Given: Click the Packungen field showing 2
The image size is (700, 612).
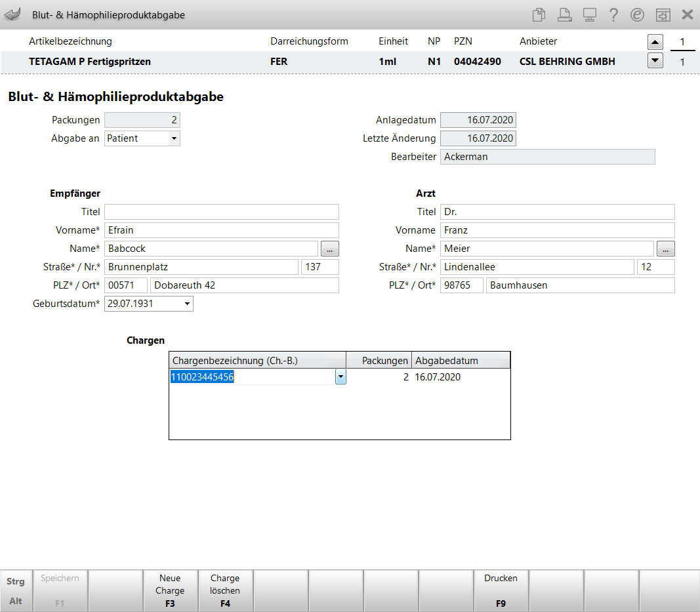Looking at the screenshot, I should point(142,120).
